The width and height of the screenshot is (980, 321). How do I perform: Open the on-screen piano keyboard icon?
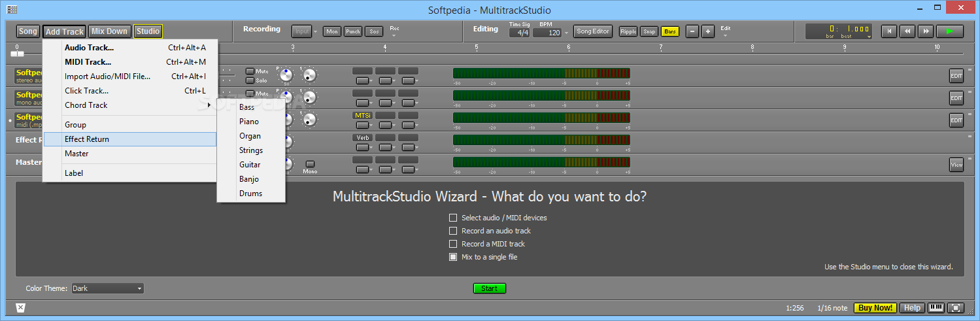point(936,308)
